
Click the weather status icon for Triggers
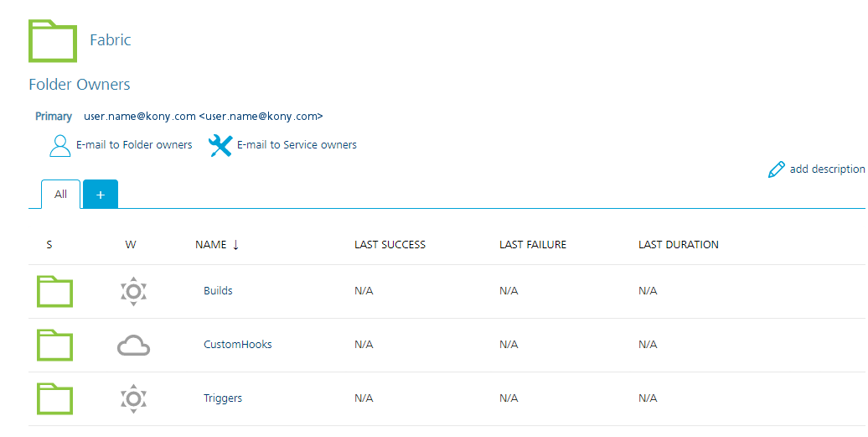pos(133,398)
